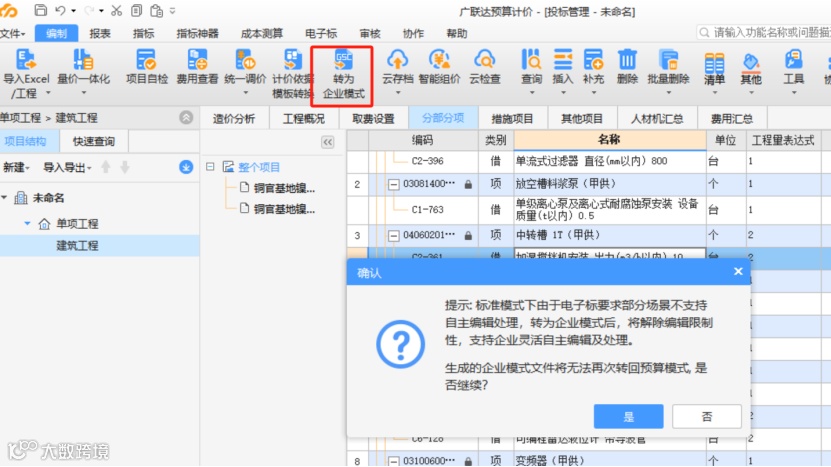The width and height of the screenshot is (831, 467).
Task: Open the 文件 menu
Action: point(13,33)
